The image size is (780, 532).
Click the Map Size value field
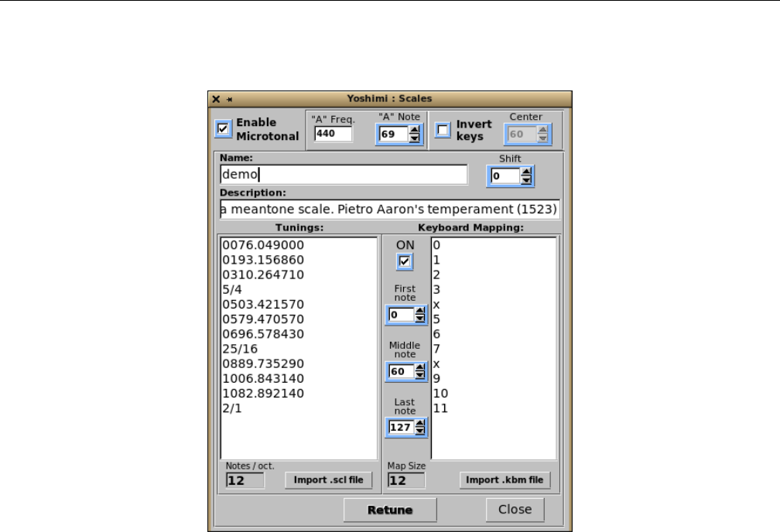coord(406,480)
